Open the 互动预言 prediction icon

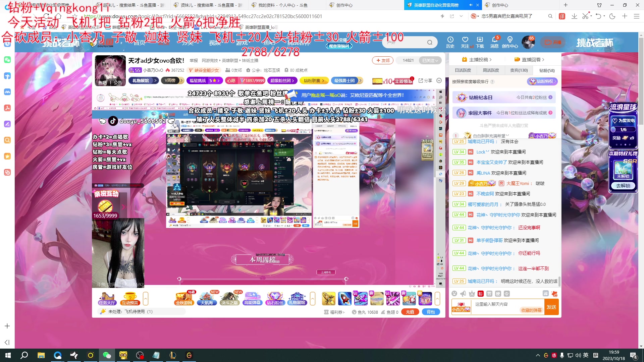[x=130, y=298]
